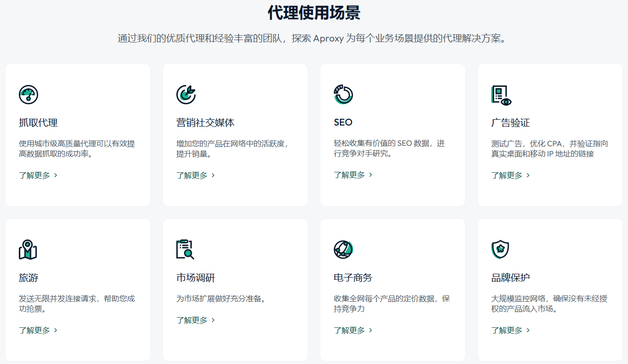Click the 营销社交媒体 target icon
628x364 pixels.
click(186, 94)
